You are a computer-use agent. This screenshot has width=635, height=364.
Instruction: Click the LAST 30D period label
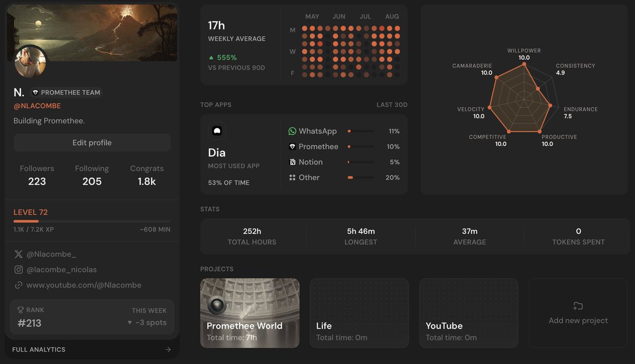(392, 105)
